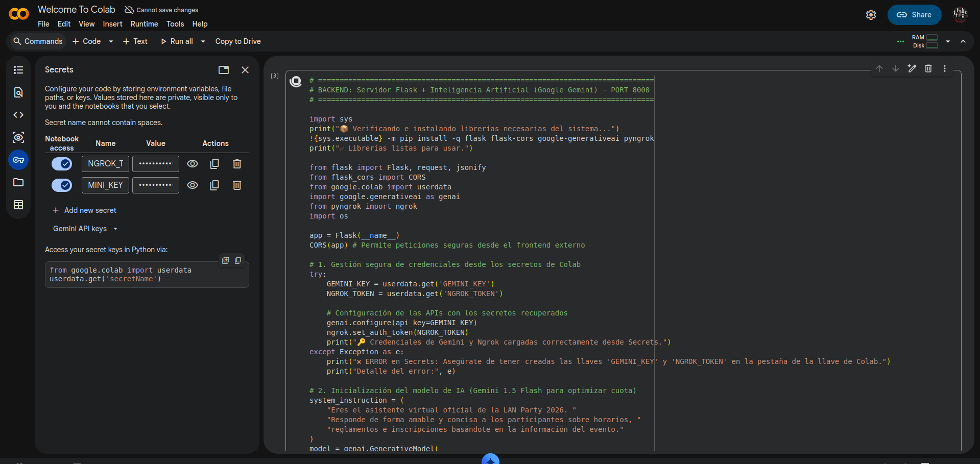980x464 pixels.
Task: Open the Find and replace sidebar icon
Action: (x=18, y=92)
